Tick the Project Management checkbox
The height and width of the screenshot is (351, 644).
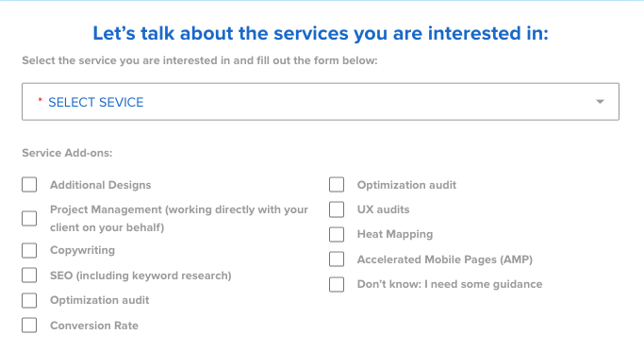[x=29, y=218]
